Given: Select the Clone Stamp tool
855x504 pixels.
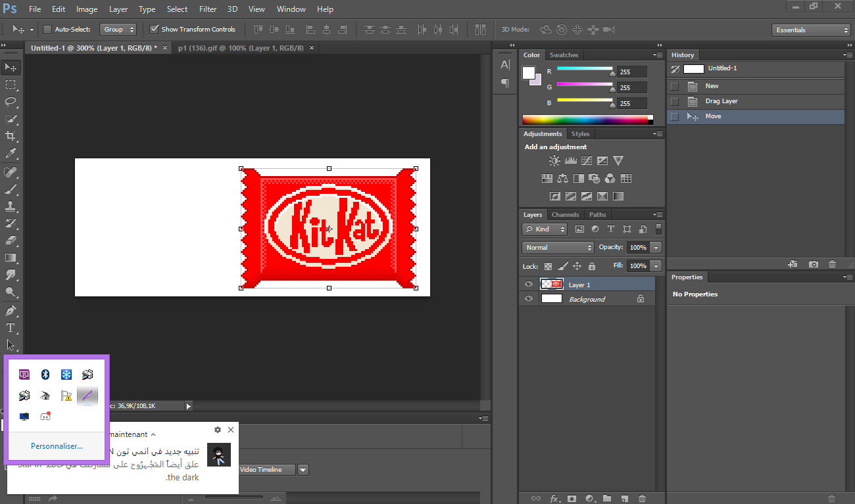Looking at the screenshot, I should (x=11, y=206).
